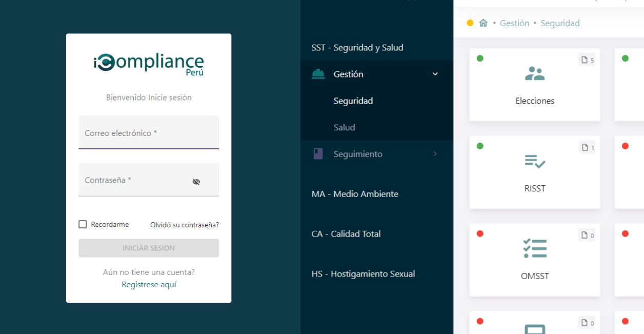Click the yellow status dot in breadcrumb
This screenshot has height=334, width=644.
pyautogui.click(x=470, y=23)
